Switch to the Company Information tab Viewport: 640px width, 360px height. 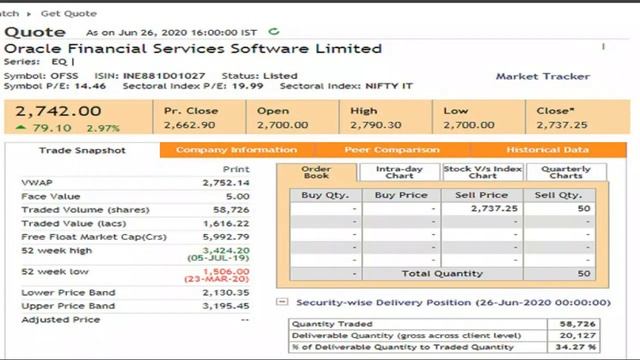(x=236, y=150)
